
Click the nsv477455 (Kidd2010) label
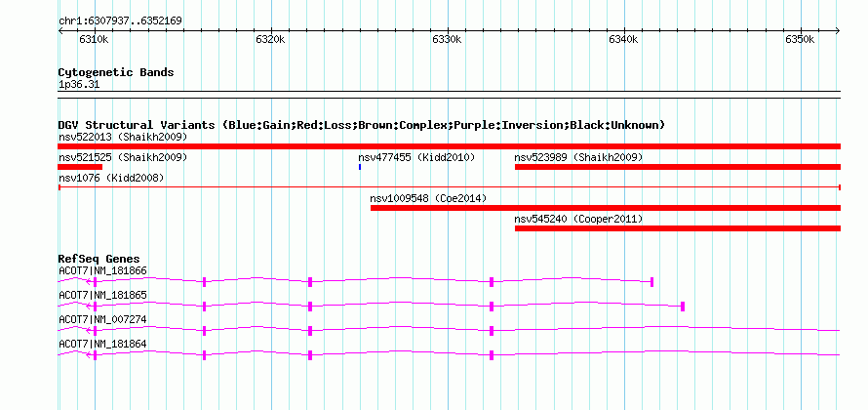click(416, 157)
